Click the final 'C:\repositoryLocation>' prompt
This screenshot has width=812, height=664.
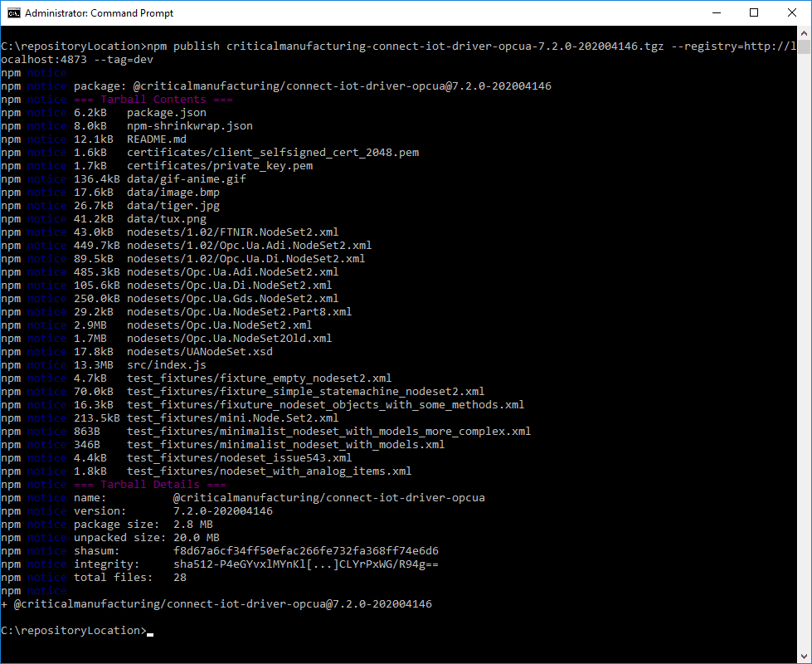pyautogui.click(x=74, y=631)
